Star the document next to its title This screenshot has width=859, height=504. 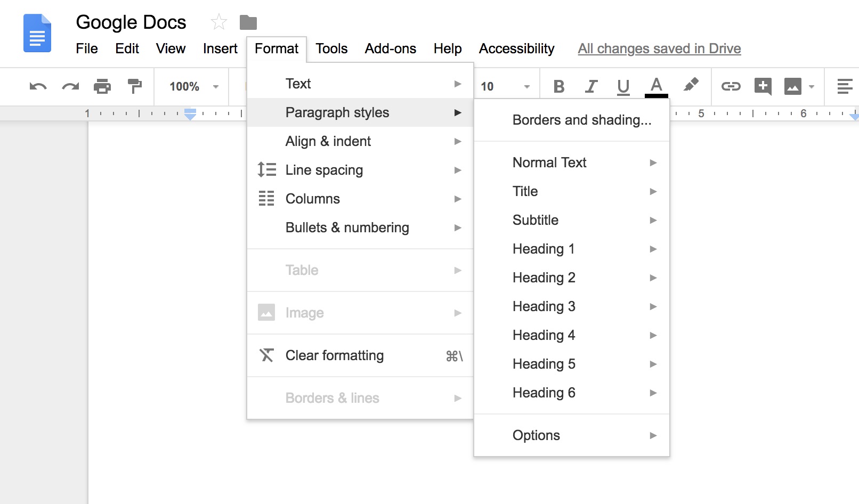coord(218,22)
